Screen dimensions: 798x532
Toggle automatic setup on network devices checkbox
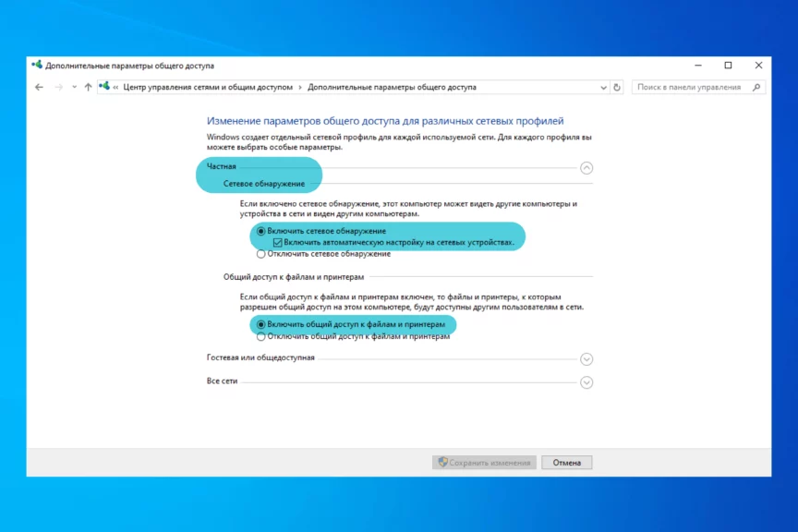(277, 242)
